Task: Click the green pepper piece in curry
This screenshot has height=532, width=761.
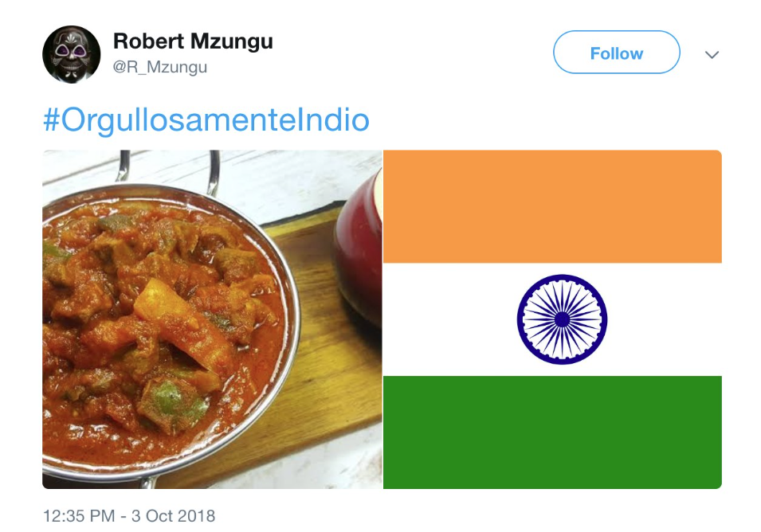Action: pyautogui.click(x=171, y=404)
